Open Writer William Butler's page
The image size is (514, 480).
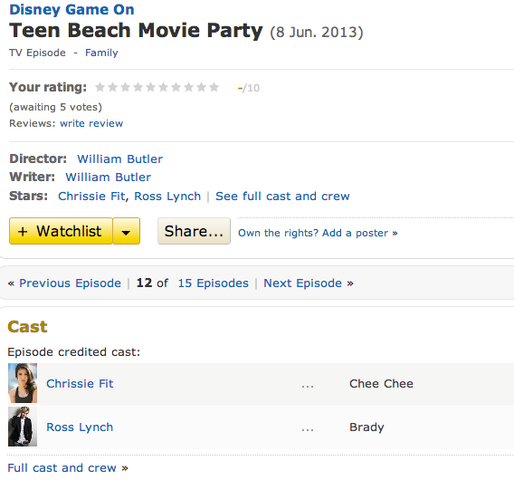108,177
